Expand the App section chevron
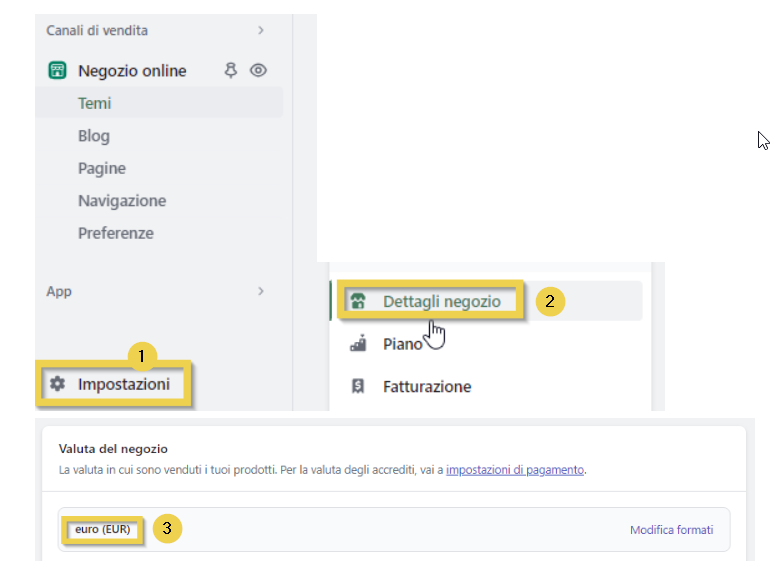Screen dimensions: 777x573 (261, 291)
